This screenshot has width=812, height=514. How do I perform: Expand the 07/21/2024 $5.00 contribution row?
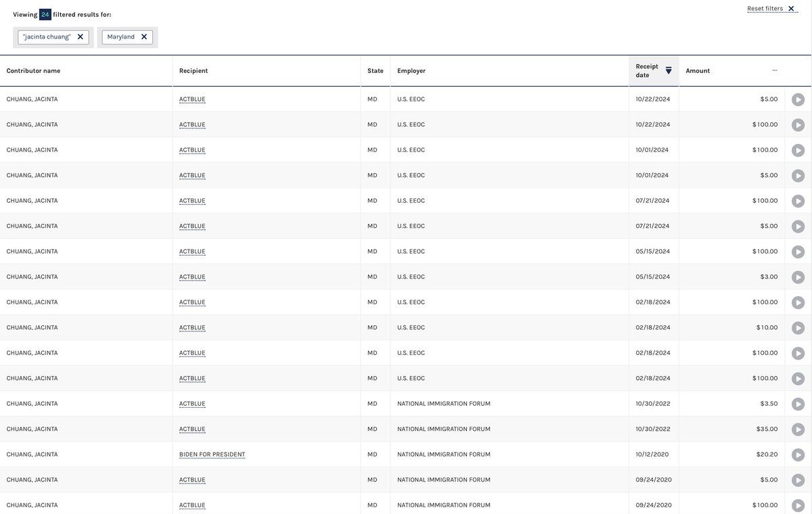pos(798,227)
